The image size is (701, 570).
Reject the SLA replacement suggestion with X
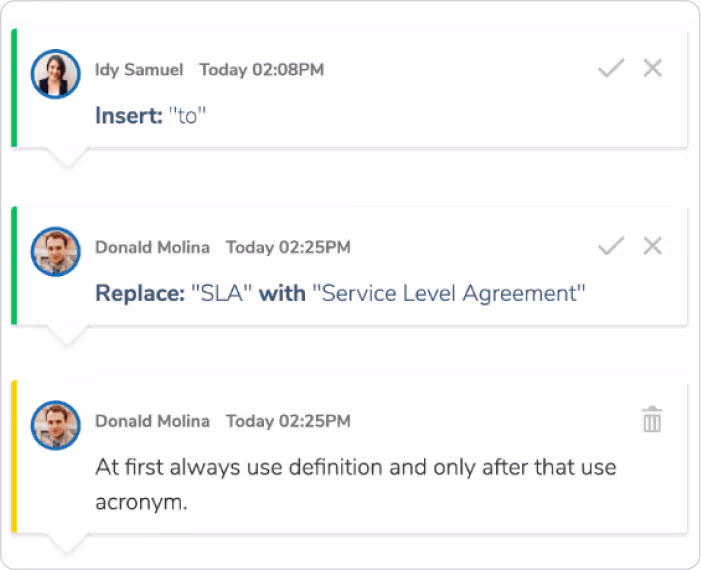tap(653, 246)
